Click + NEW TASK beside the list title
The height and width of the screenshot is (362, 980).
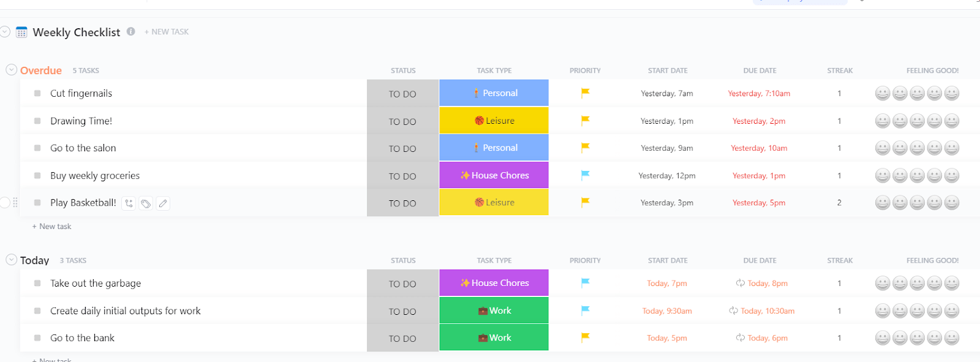[167, 32]
